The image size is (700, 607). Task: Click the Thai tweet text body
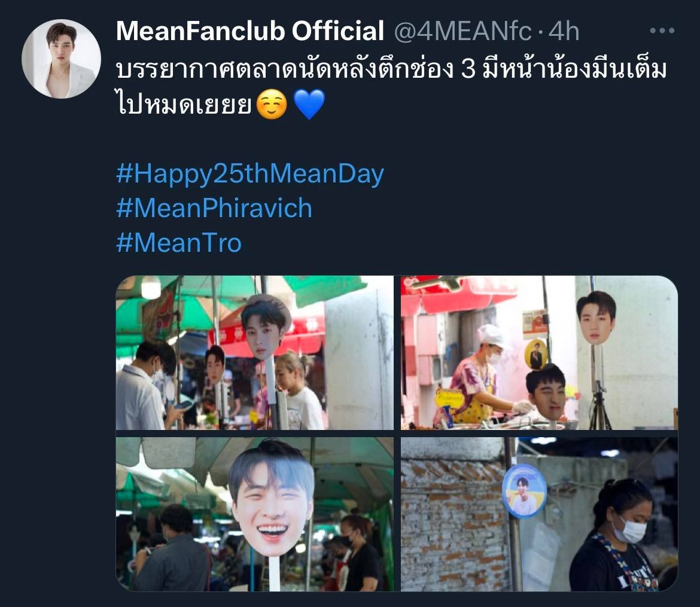(391, 87)
